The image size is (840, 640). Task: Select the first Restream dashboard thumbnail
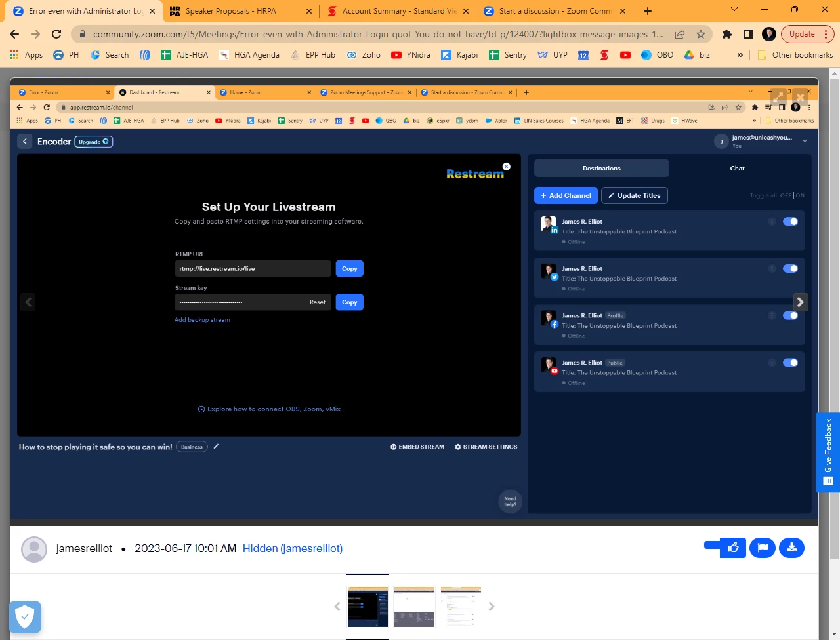coord(367,607)
